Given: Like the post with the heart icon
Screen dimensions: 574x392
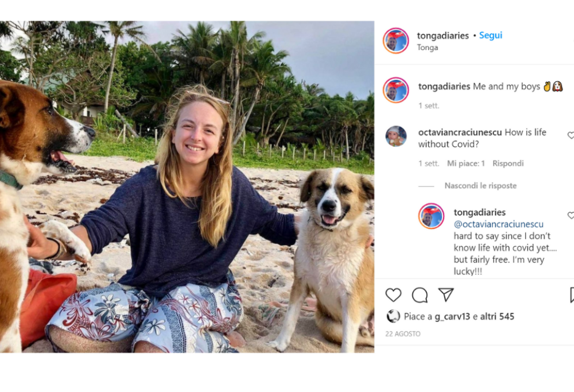Looking at the screenshot, I should (393, 295).
